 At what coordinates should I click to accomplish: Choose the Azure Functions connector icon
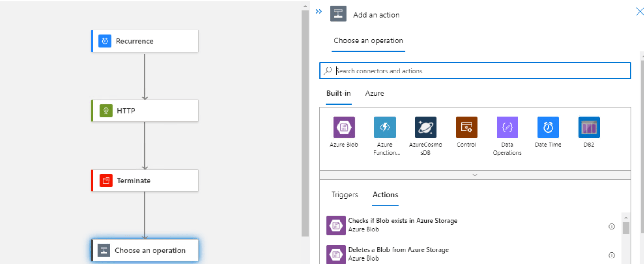point(385,127)
